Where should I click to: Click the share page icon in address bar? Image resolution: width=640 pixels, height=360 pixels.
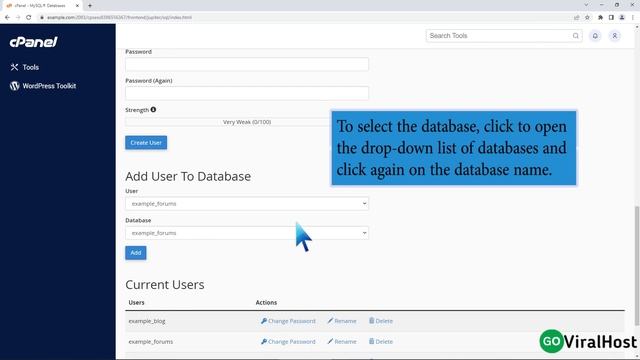tap(577, 18)
